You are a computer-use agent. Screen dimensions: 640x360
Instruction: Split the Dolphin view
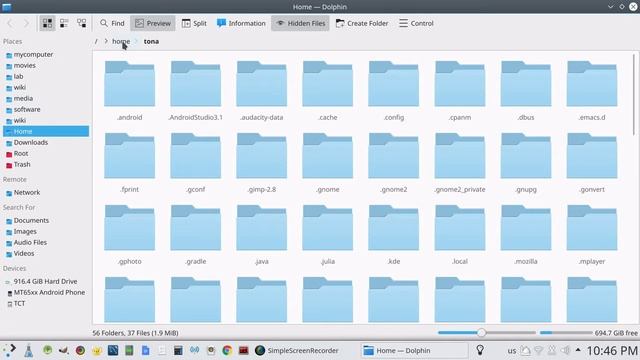click(x=194, y=23)
